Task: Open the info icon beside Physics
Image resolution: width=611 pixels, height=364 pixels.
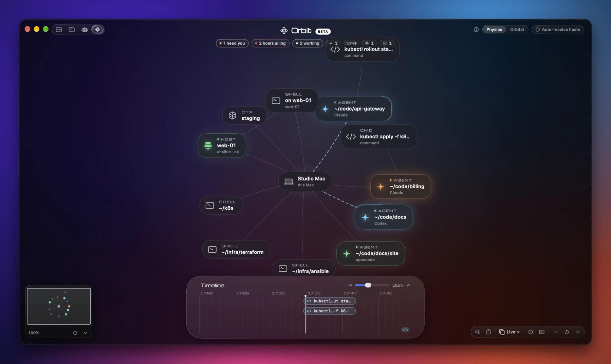Action: point(476,30)
